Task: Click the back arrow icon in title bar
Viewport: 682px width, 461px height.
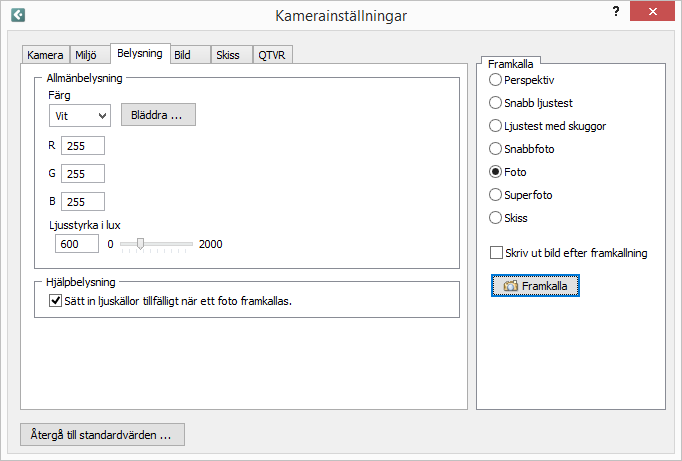Action: click(17, 15)
